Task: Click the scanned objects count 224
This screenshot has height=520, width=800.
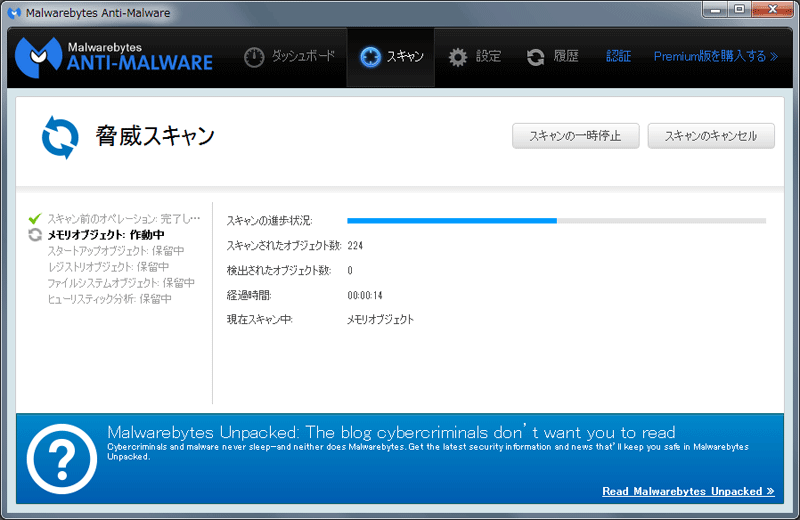Action: [355, 245]
